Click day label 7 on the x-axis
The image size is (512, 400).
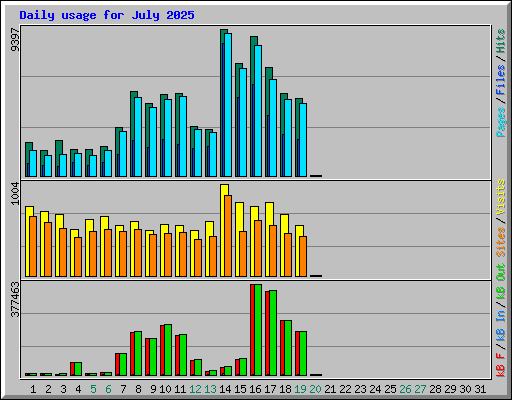click(x=123, y=389)
